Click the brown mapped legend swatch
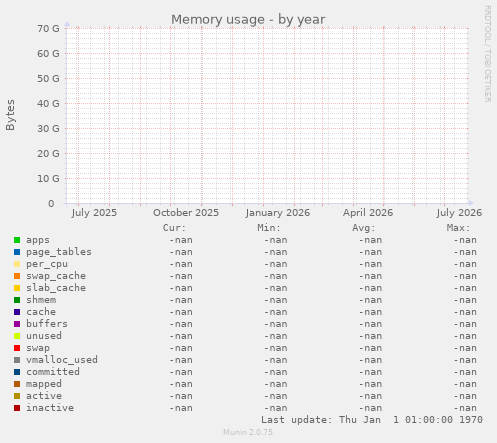The height and width of the screenshot is (443, 497). pos(17,384)
